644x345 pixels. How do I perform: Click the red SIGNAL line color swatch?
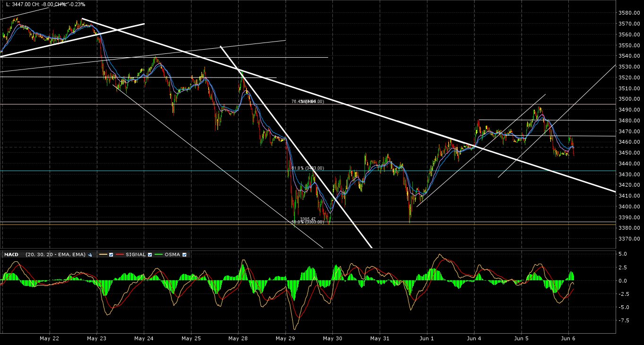(120, 254)
